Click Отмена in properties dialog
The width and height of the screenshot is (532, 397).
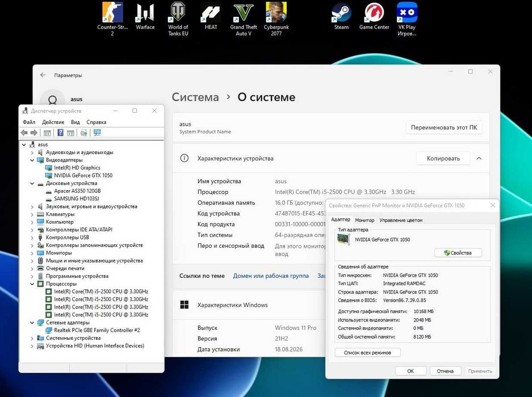click(445, 371)
